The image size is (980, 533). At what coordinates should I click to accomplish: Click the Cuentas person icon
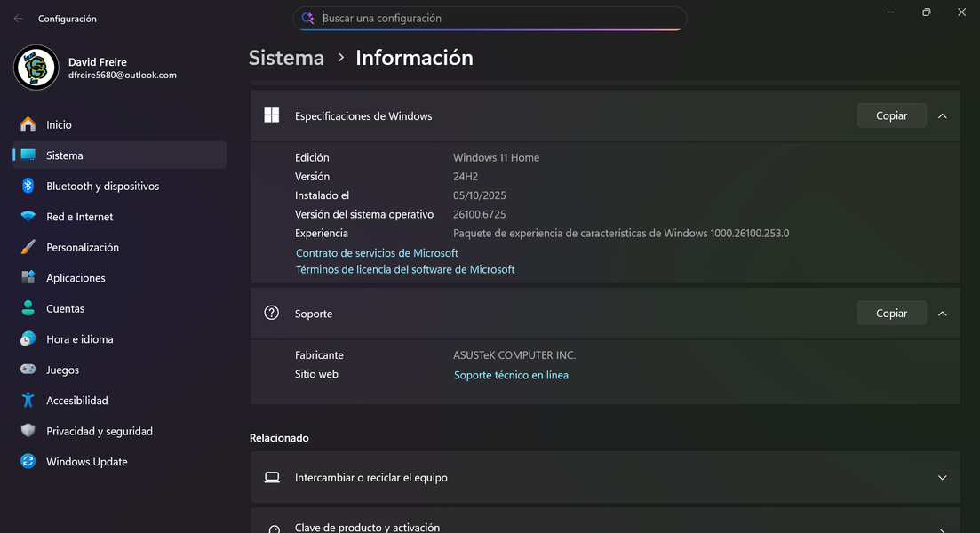tap(28, 308)
